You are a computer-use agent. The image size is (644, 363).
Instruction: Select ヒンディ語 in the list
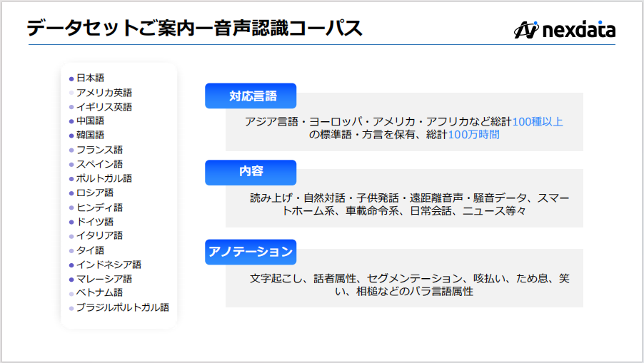tap(99, 208)
